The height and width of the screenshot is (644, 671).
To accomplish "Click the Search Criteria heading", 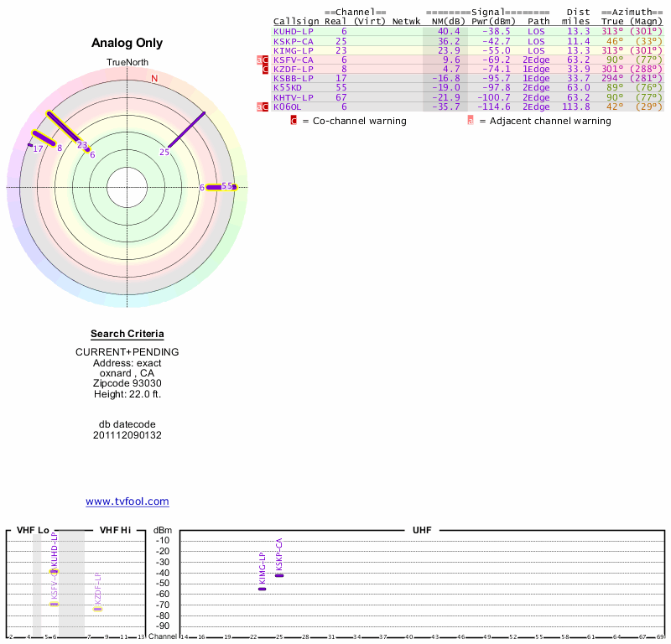I will (127, 334).
